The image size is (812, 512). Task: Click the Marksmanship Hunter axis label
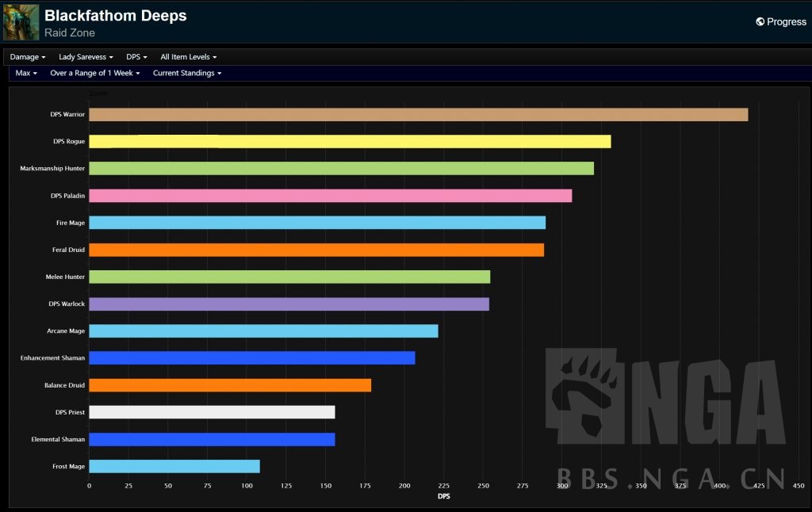[x=52, y=168]
